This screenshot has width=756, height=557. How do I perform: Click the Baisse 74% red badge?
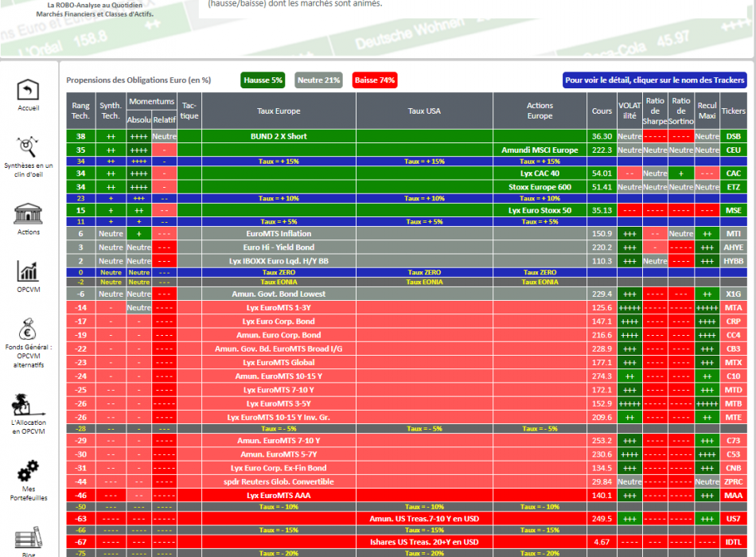point(375,80)
